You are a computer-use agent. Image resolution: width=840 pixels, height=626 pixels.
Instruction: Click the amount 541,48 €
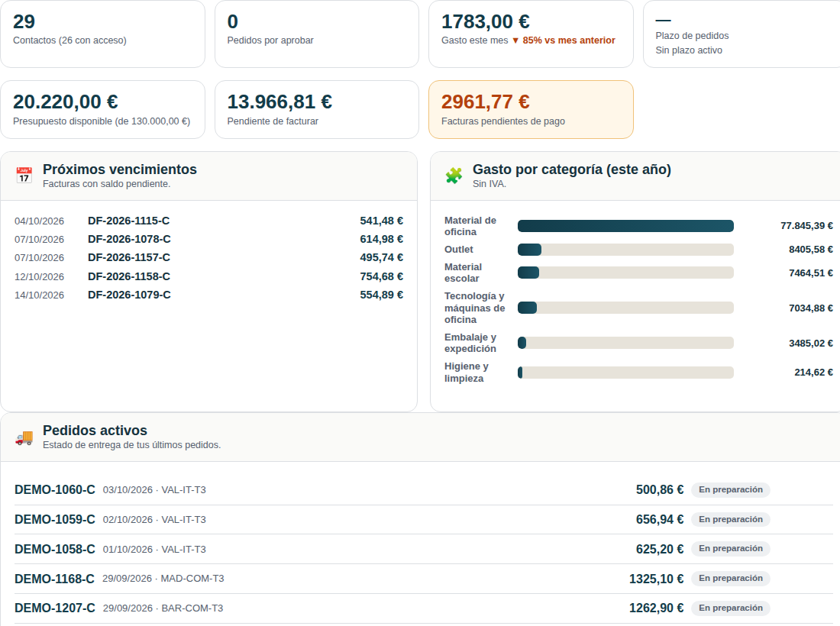point(381,221)
